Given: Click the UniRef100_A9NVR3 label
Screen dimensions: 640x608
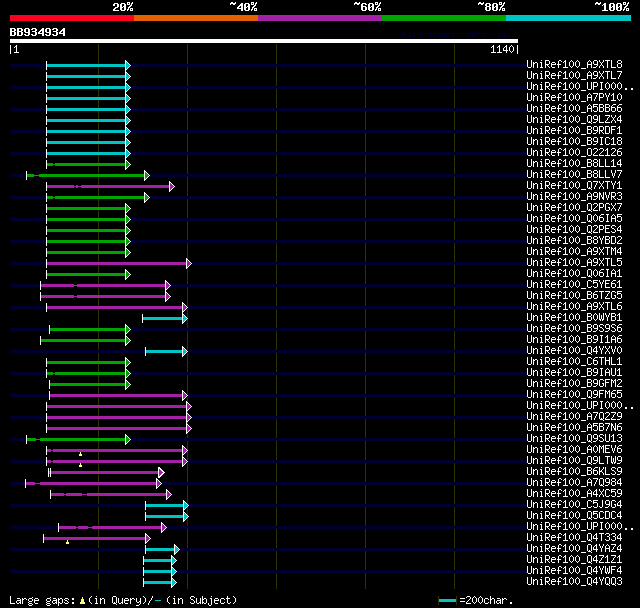Looking at the screenshot, I should tap(574, 197).
